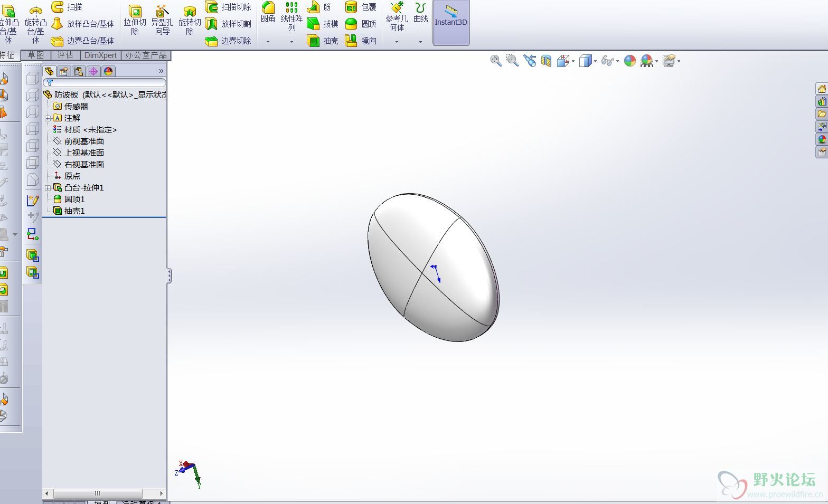Open the Hide/Show Items glasses dropdown
Screen dimensions: 828x504
tap(617, 61)
